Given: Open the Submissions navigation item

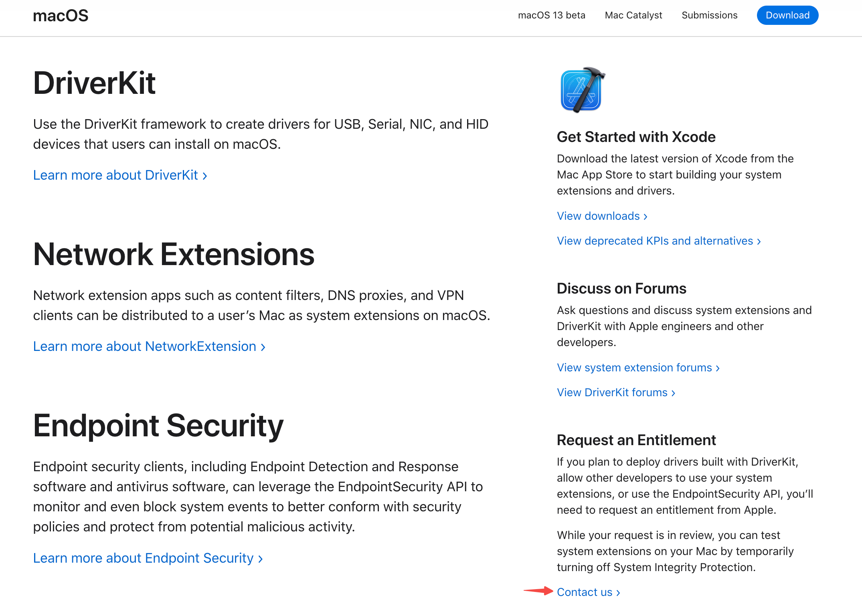Looking at the screenshot, I should [709, 15].
